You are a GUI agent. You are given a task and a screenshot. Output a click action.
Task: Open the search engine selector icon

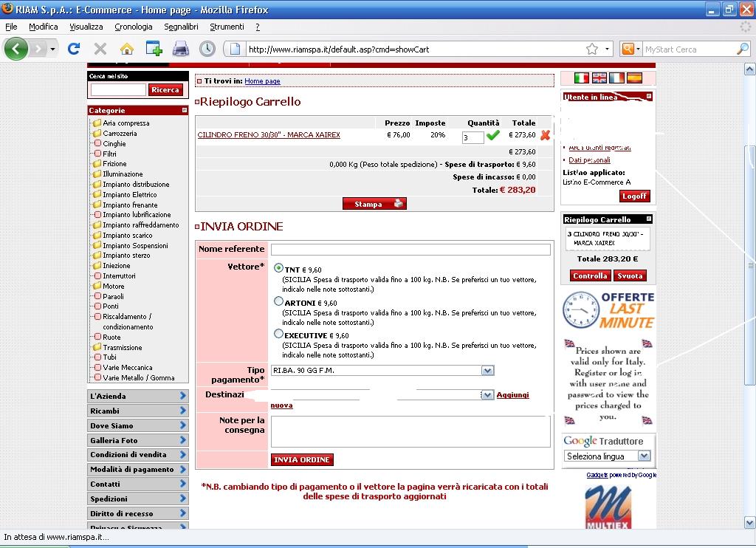(630, 49)
